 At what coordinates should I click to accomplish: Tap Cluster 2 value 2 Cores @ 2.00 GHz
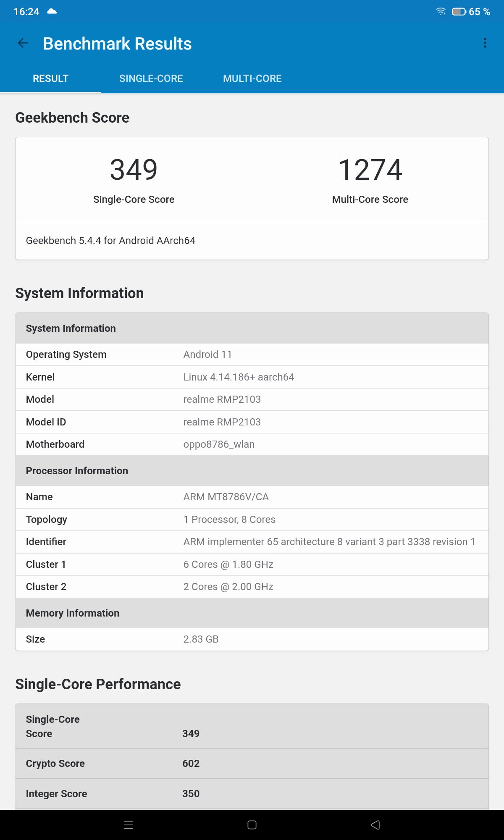tap(228, 587)
